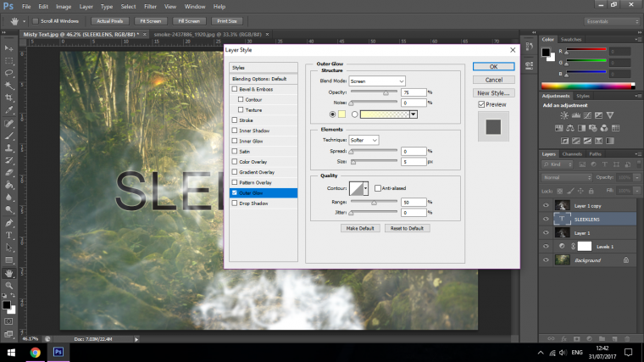This screenshot has width=644, height=362.
Task: Select the Move tool
Action: 8,49
